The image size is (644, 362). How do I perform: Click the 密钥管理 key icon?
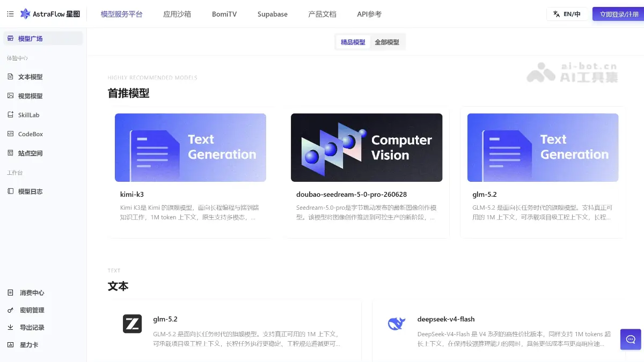10,310
